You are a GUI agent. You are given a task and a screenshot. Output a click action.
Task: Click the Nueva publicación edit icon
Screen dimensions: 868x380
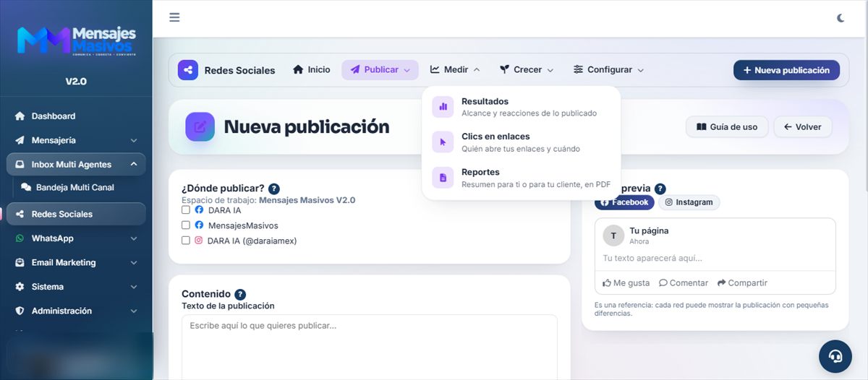(200, 126)
